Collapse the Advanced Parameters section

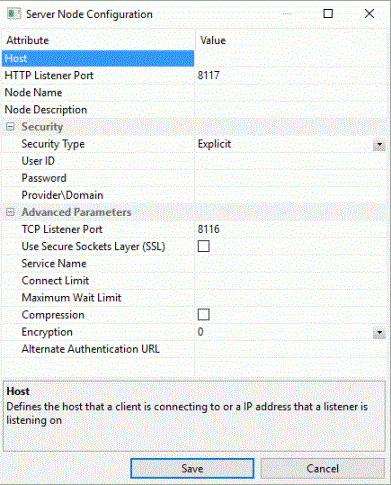coord(10,212)
